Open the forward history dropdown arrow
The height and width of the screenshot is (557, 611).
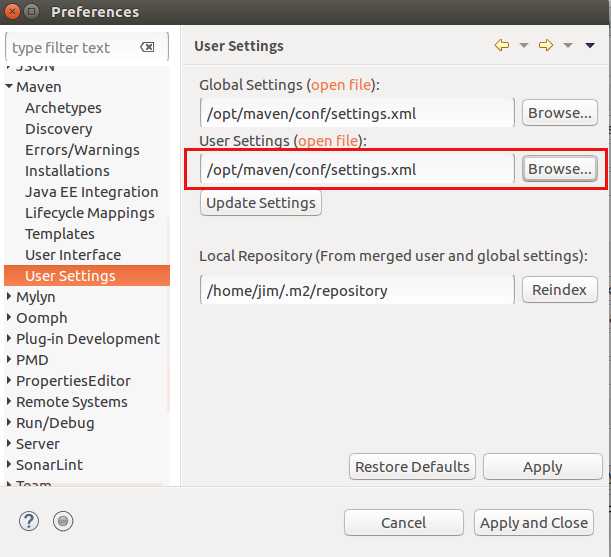coord(568,46)
